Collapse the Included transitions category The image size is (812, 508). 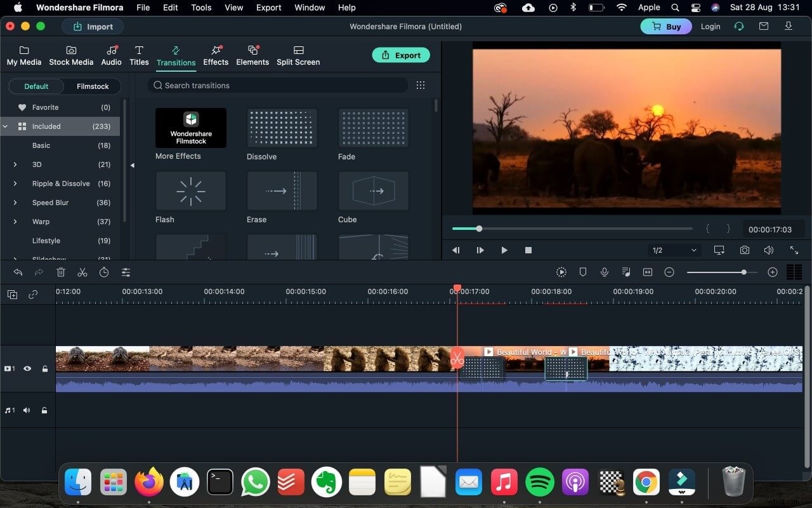click(5, 126)
